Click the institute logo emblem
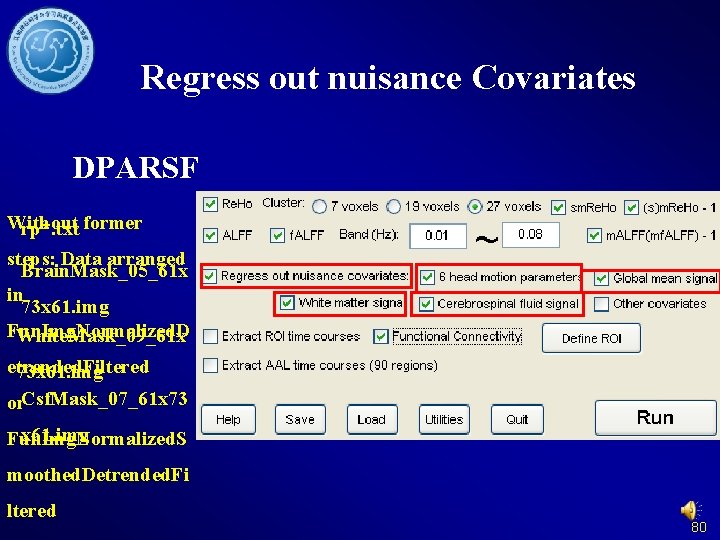 [x=50, y=50]
